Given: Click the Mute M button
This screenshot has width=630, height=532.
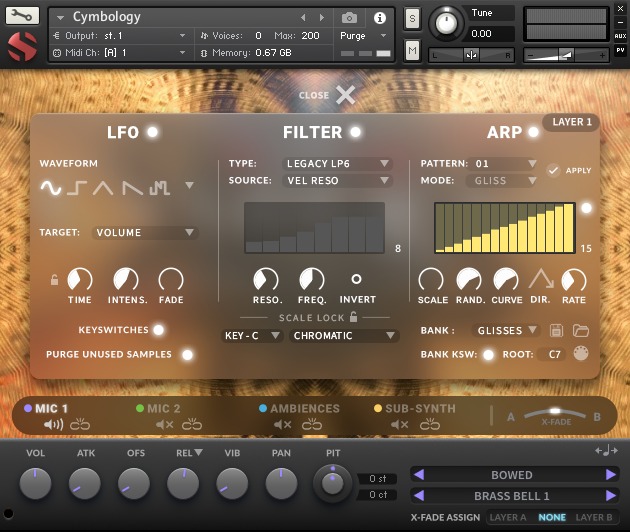Looking at the screenshot, I should pyautogui.click(x=412, y=50).
